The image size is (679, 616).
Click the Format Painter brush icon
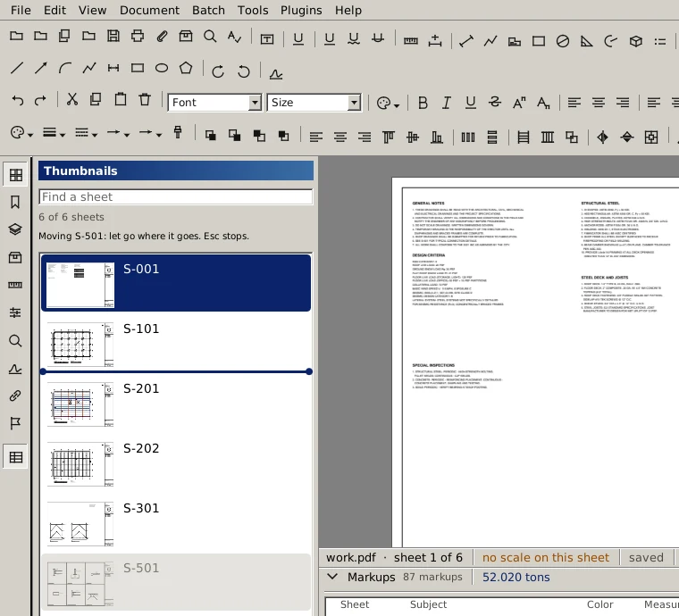tap(178, 132)
